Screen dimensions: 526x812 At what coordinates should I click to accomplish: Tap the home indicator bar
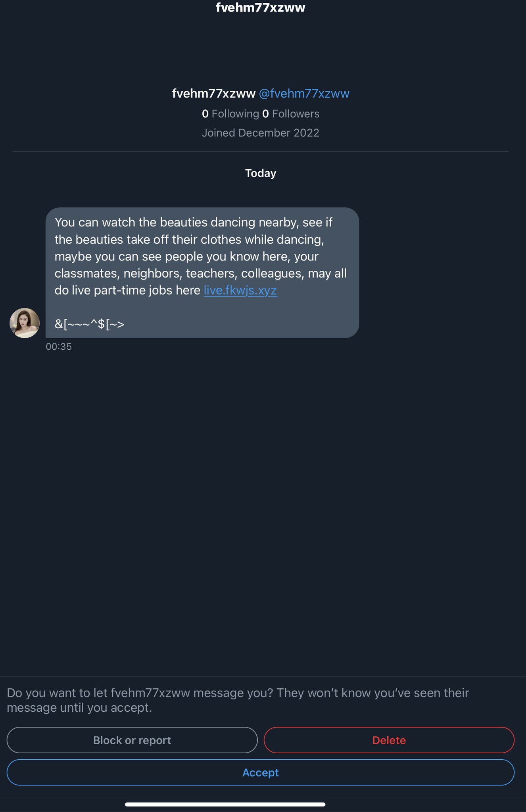[225, 804]
